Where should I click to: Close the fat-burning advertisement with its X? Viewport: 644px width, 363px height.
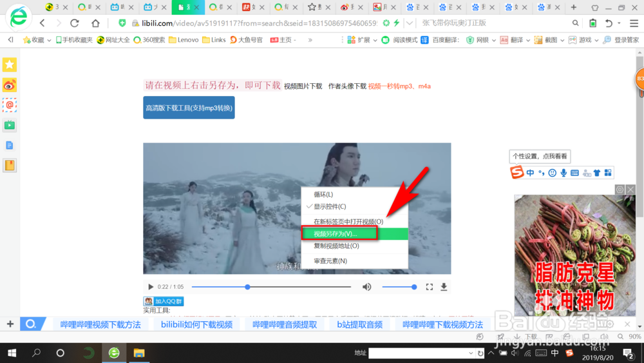(631, 190)
